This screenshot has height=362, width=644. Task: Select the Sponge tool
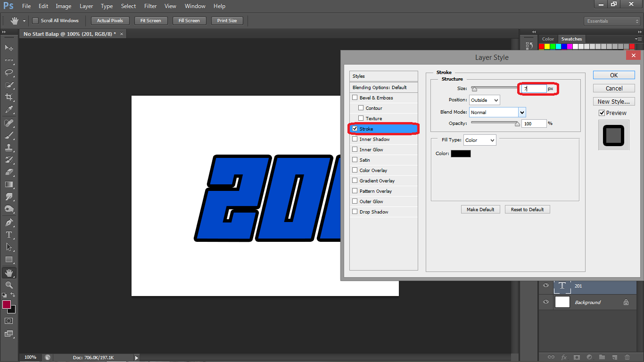(9, 209)
